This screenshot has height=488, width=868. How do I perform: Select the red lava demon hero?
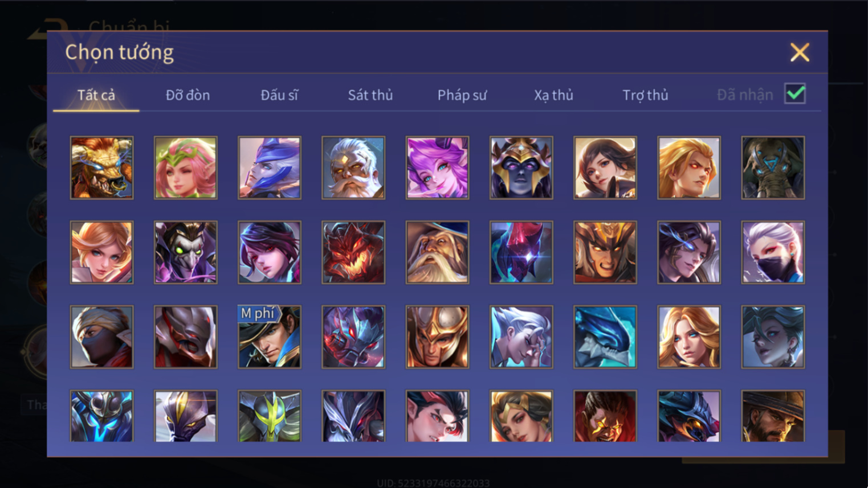coord(353,252)
